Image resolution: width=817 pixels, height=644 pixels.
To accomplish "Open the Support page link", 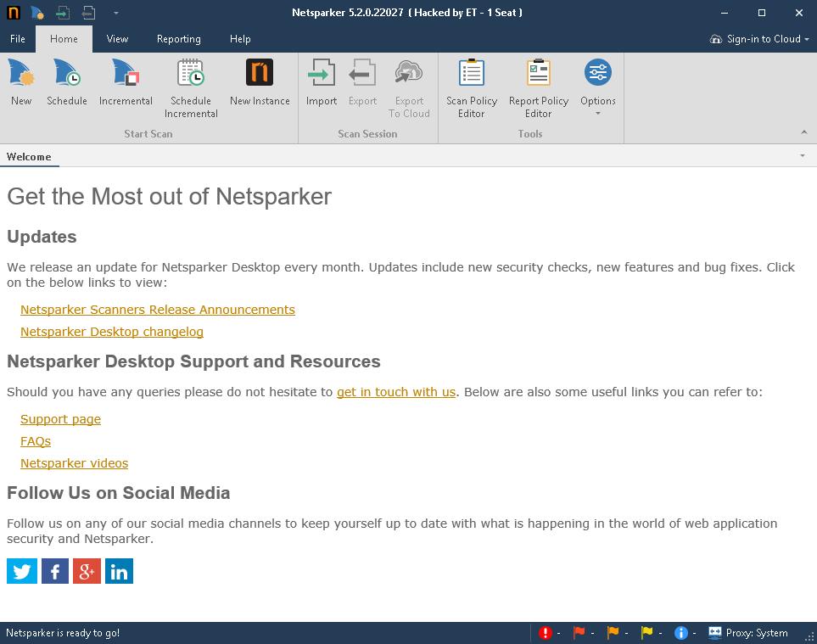I will 60,419.
